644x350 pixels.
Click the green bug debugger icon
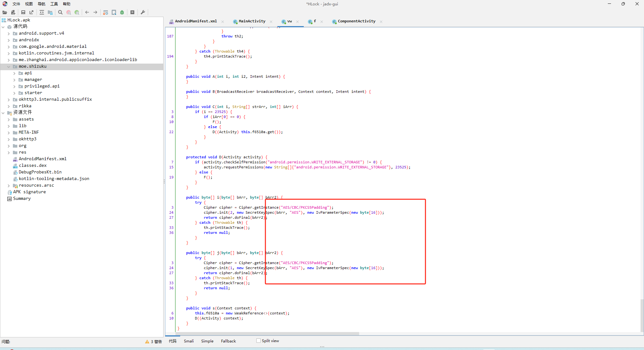click(x=122, y=12)
